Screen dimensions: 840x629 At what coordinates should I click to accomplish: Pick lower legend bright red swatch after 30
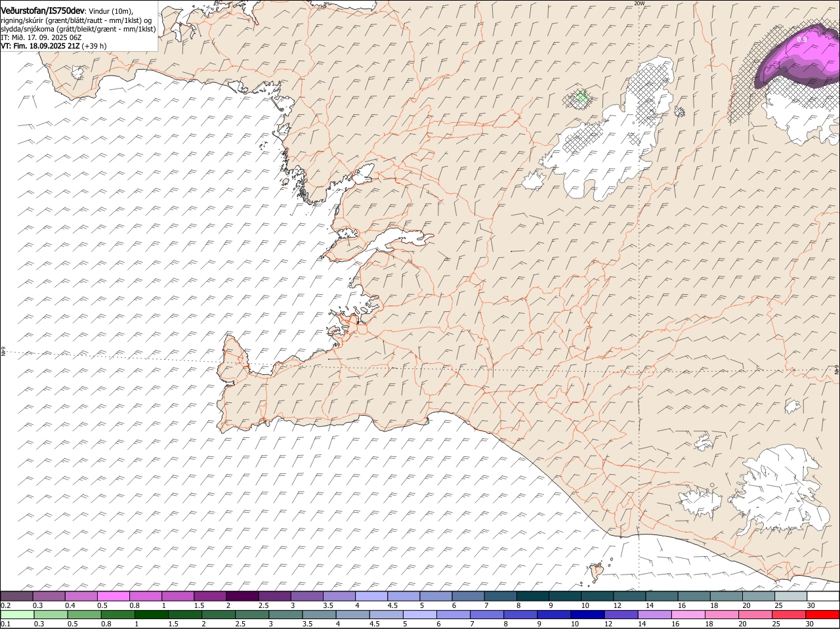point(823,615)
